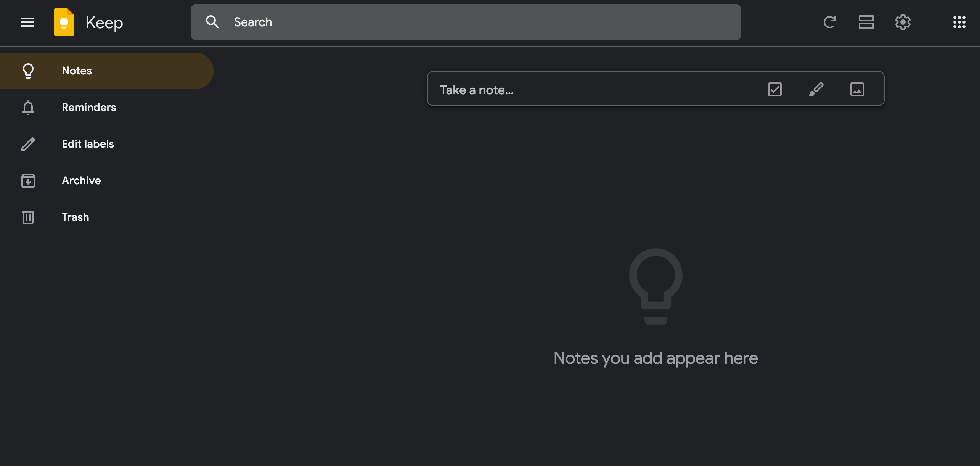Refresh notes with the reload icon
This screenshot has width=980, height=466.
[x=829, y=22]
